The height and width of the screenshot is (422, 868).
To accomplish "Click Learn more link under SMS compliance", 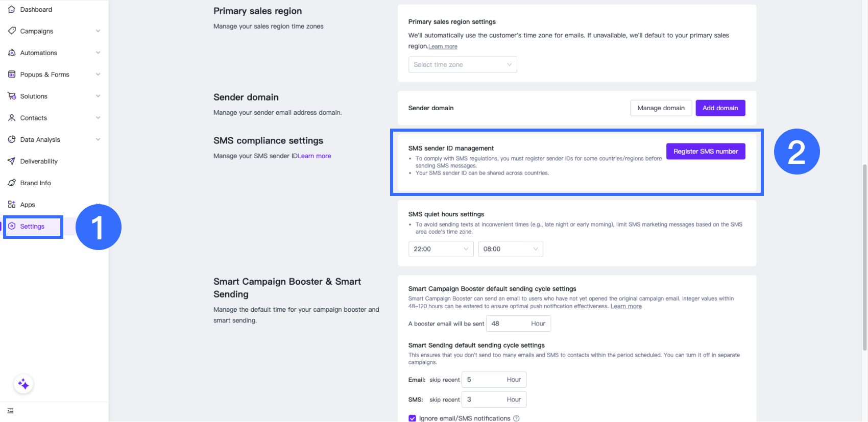I will point(315,156).
